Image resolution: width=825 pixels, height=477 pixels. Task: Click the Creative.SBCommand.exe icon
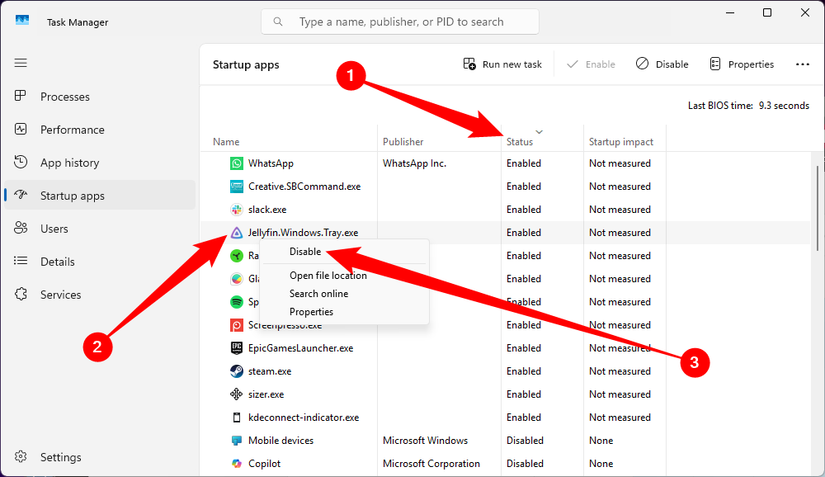pos(236,187)
